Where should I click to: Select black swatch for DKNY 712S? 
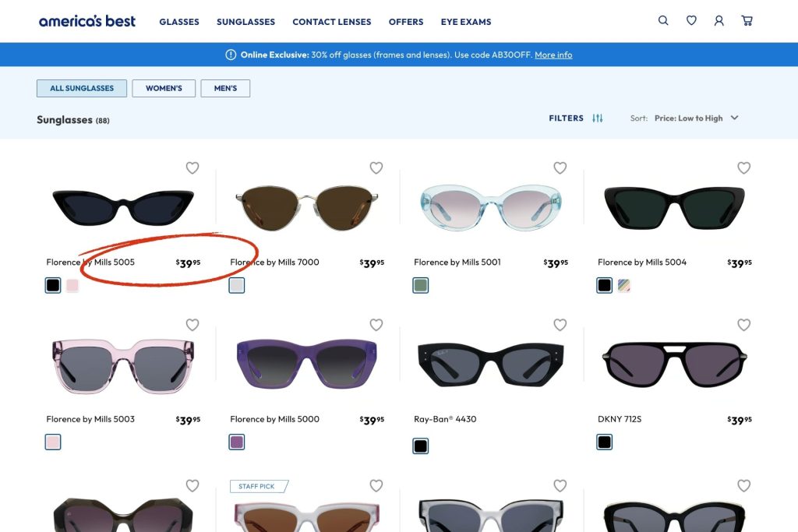click(604, 442)
